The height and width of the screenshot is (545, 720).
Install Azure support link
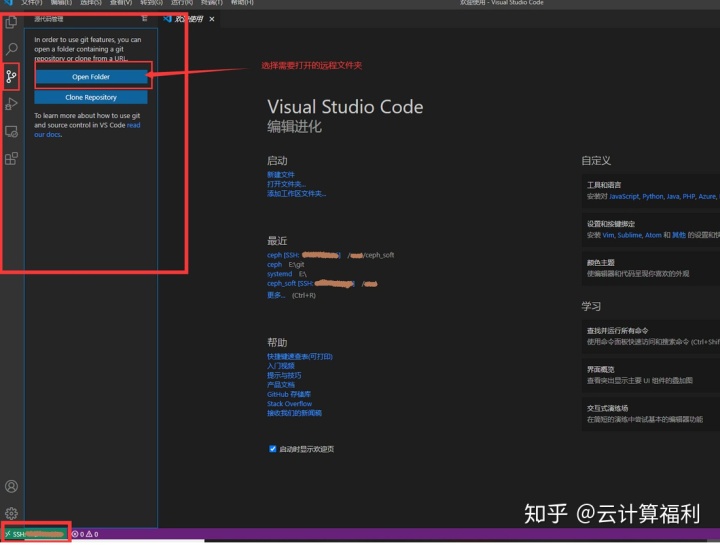pos(707,197)
